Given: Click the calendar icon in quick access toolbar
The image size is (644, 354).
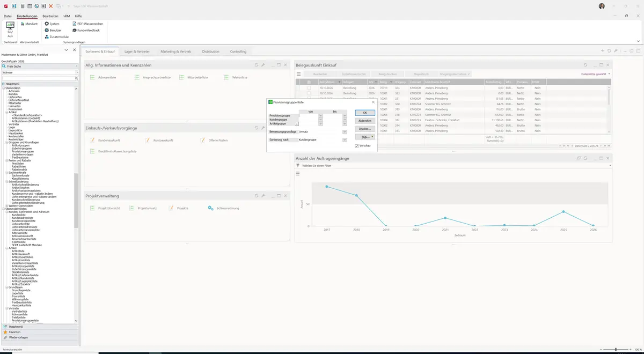Looking at the screenshot, I should (x=29, y=6).
